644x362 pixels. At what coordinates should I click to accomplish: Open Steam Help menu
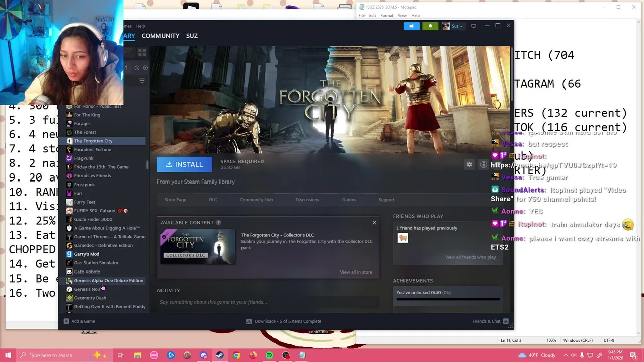(x=140, y=26)
